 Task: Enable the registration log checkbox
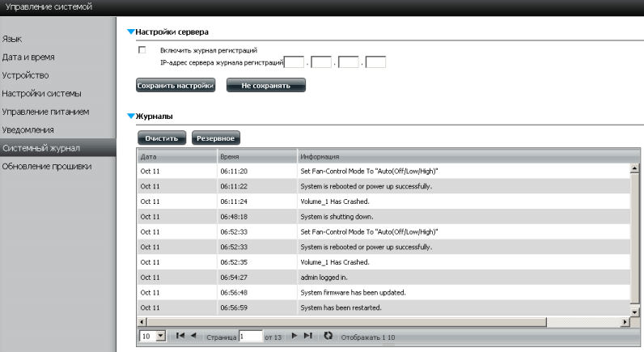pyautogui.click(x=142, y=49)
